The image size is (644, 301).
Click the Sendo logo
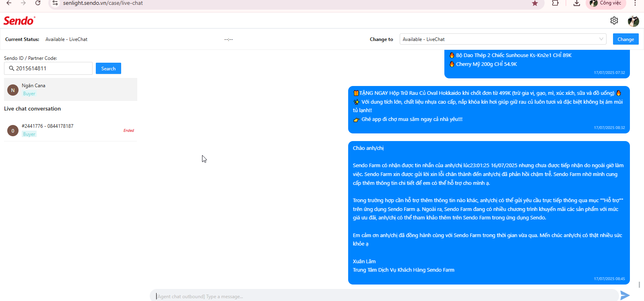click(19, 20)
